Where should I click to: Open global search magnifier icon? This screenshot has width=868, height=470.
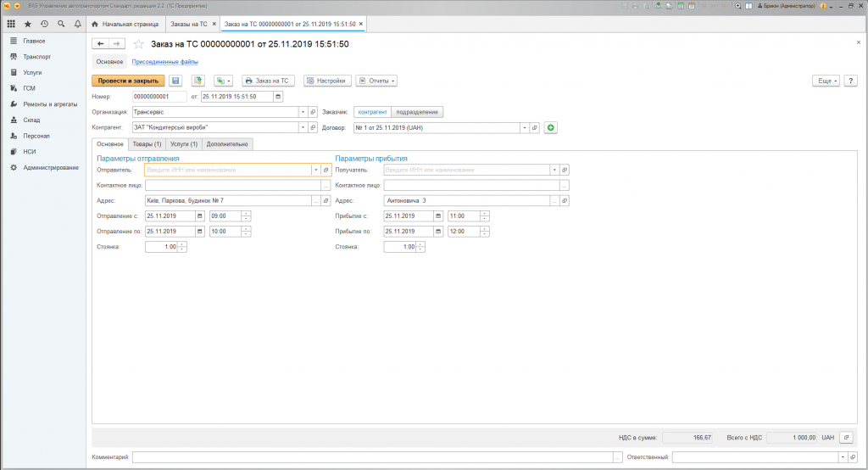[x=61, y=24]
